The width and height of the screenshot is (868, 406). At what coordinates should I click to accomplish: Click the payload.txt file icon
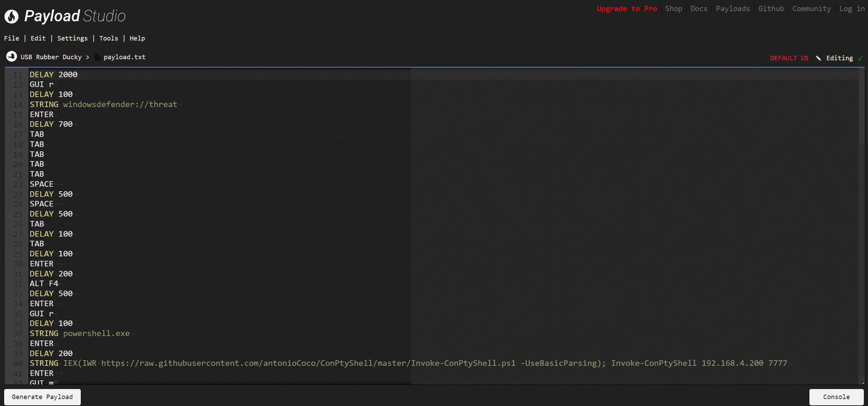(98, 57)
